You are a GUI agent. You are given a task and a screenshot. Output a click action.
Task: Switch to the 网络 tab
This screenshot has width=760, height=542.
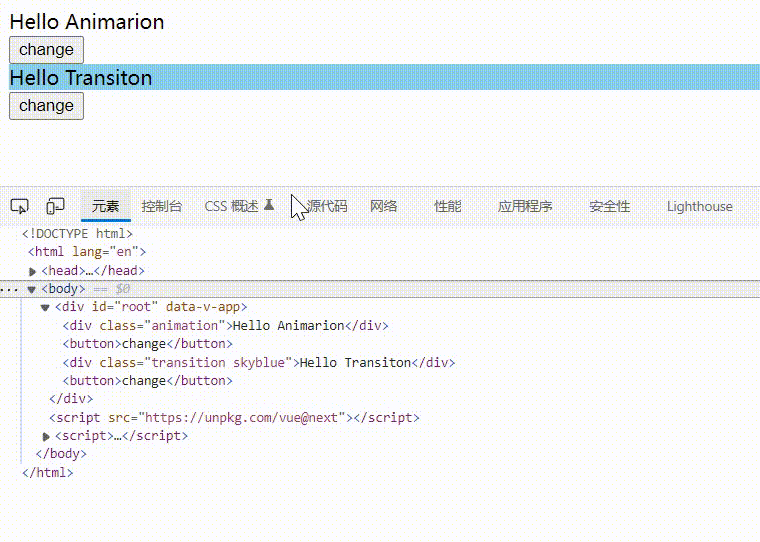point(384,206)
